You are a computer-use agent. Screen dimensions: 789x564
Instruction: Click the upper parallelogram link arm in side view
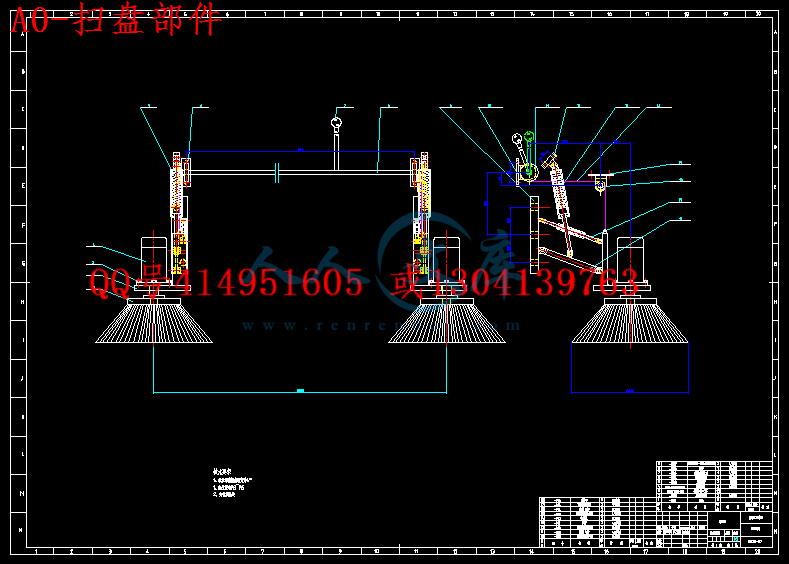click(570, 230)
